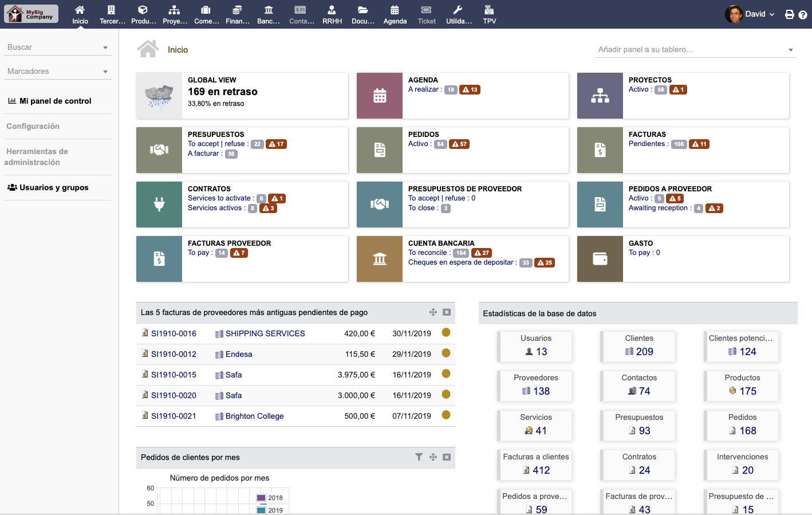
Task: Close the supplier invoices panel
Action: click(447, 312)
